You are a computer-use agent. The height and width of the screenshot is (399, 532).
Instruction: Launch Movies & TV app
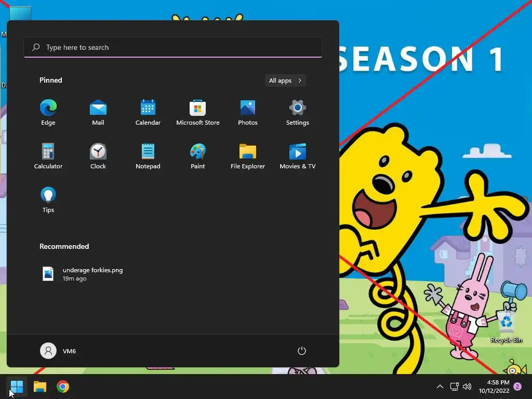pyautogui.click(x=298, y=156)
